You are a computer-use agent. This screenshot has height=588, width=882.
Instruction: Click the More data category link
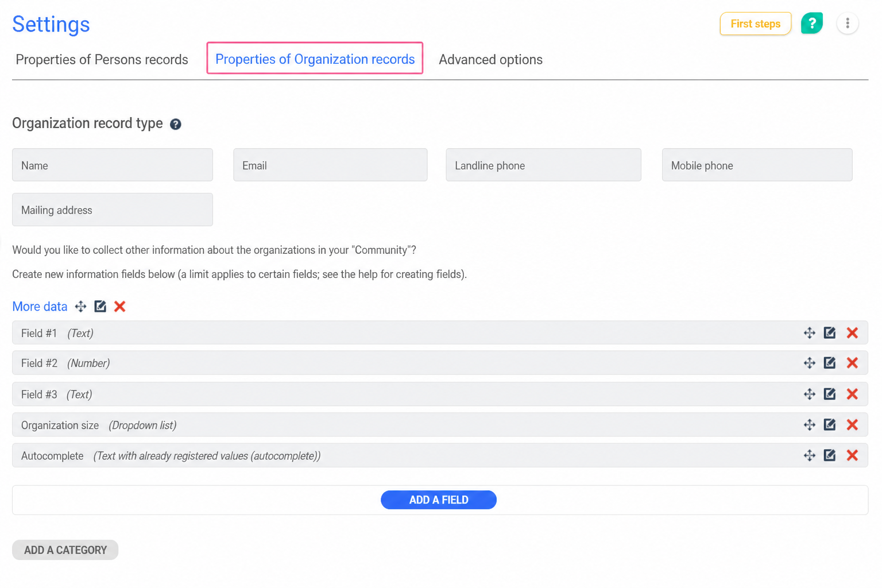(40, 307)
